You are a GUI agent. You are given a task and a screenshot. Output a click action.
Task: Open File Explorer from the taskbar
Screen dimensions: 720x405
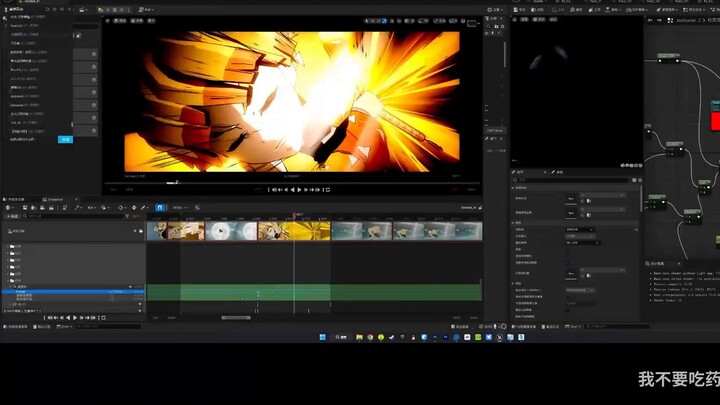[x=359, y=337]
